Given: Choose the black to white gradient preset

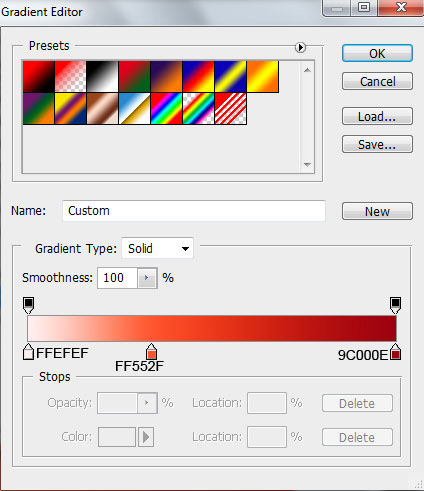Looking at the screenshot, I should tap(102, 76).
